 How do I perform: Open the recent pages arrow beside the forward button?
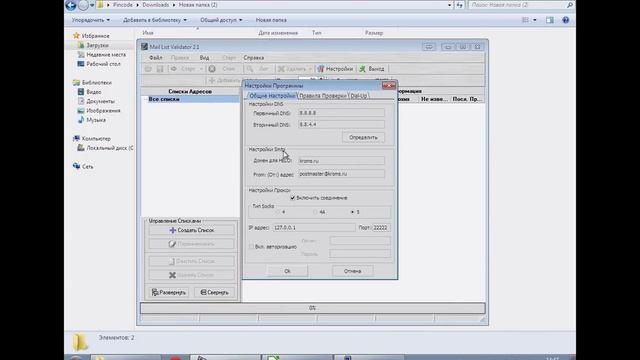click(x=92, y=5)
